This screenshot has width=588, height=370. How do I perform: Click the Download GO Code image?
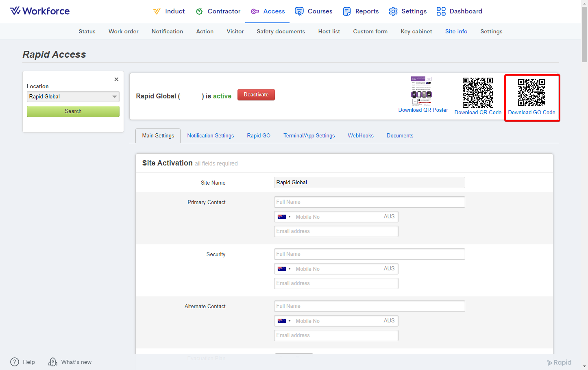click(x=531, y=92)
